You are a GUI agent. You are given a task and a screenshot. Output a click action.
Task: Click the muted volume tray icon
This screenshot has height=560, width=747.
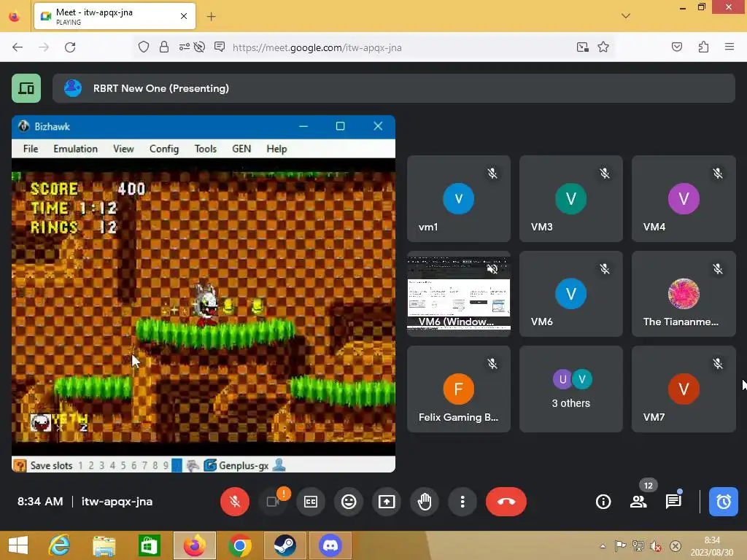pos(656,546)
